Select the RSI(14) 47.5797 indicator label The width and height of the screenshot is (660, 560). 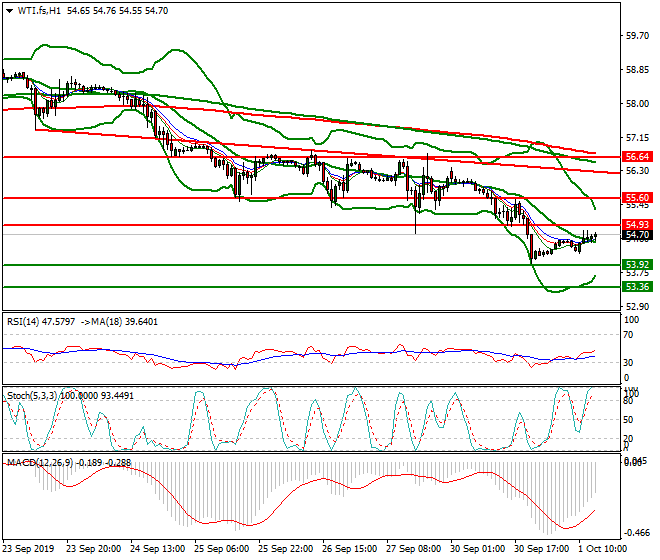pos(41,322)
